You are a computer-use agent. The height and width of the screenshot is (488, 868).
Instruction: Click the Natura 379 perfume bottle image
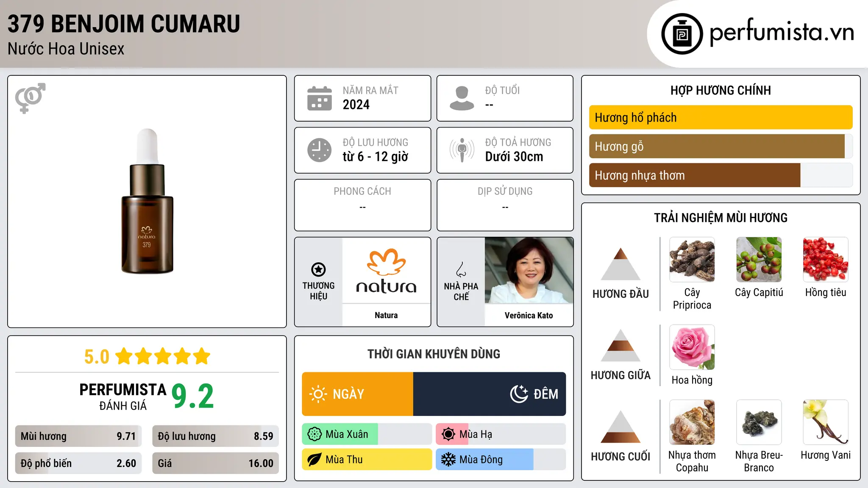(x=147, y=201)
